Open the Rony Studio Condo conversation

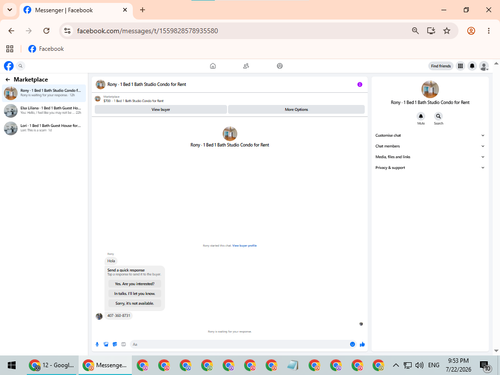[x=44, y=93]
